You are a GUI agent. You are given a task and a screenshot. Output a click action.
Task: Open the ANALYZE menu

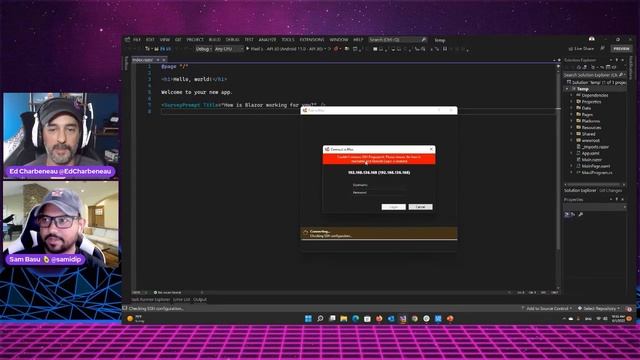point(268,40)
